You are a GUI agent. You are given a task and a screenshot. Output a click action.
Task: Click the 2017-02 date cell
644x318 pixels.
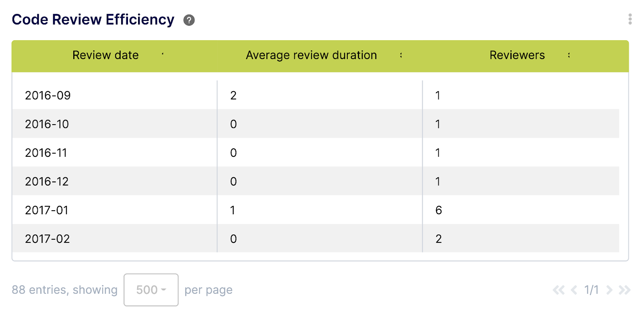click(47, 239)
